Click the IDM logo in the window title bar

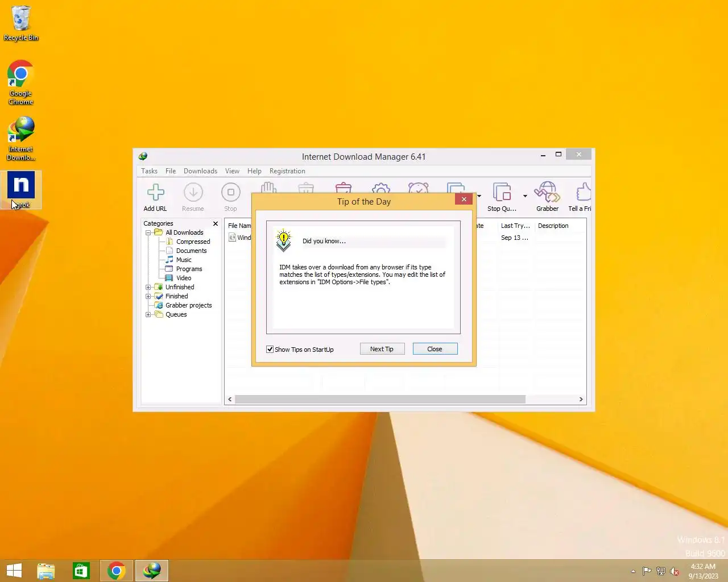(143, 156)
